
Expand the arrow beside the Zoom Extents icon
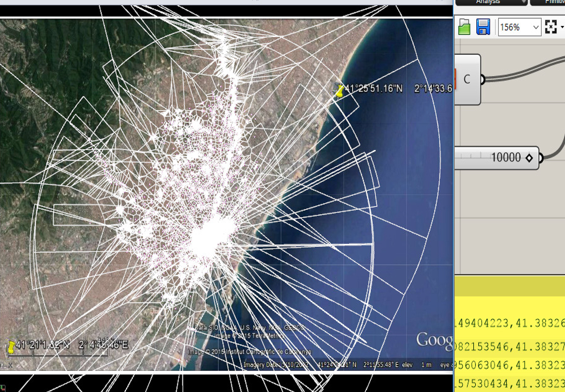562,27
